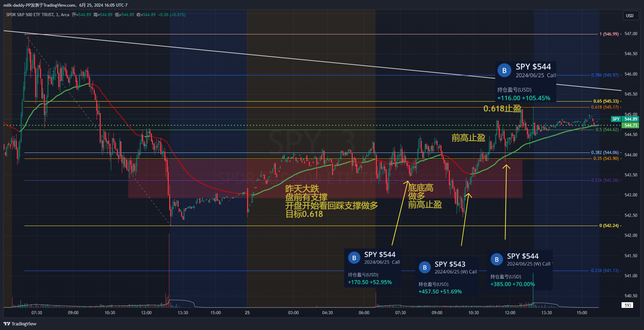Viewport: 644px width, 330px height.
Task: Click the B icon on the +116.00 card
Action: pyautogui.click(x=504, y=71)
